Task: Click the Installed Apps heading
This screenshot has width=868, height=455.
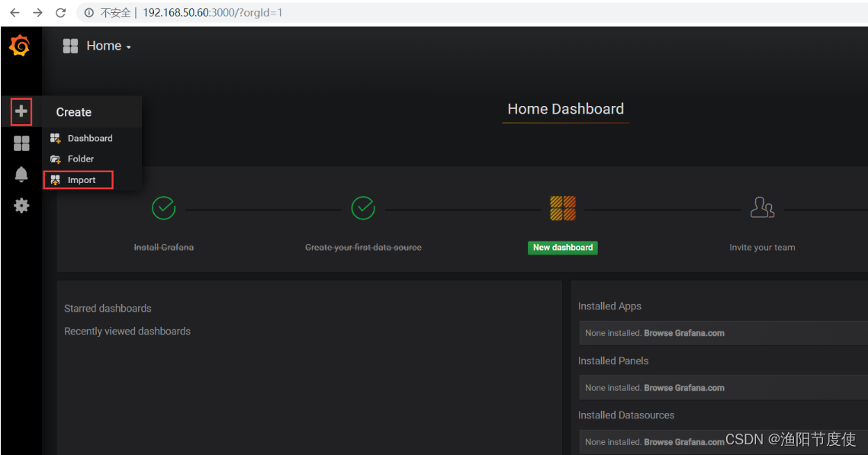Action: tap(609, 306)
